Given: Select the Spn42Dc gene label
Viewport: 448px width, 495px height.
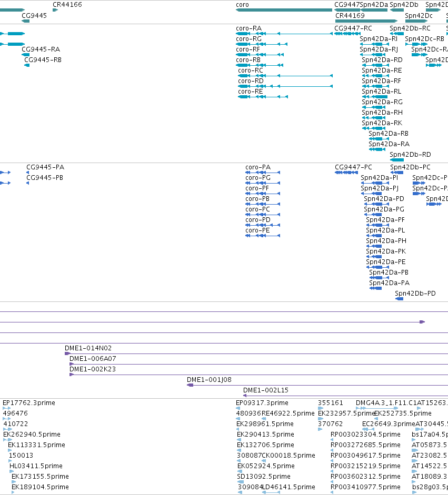Looking at the screenshot, I should [419, 15].
